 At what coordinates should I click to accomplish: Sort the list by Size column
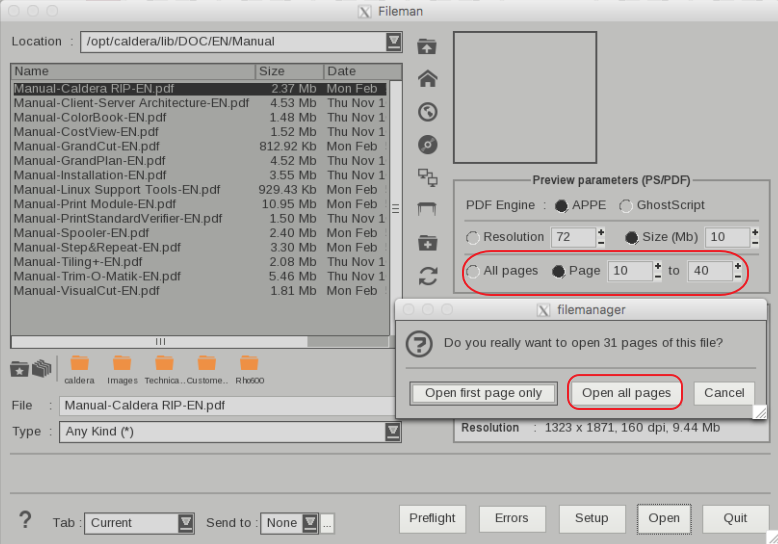(289, 71)
